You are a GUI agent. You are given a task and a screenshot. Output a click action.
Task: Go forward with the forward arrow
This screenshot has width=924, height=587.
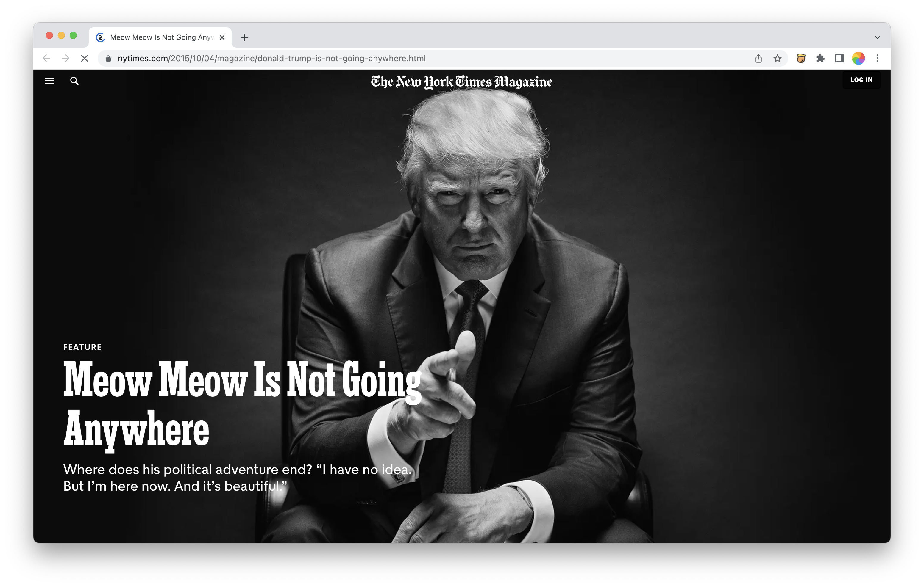tap(65, 58)
